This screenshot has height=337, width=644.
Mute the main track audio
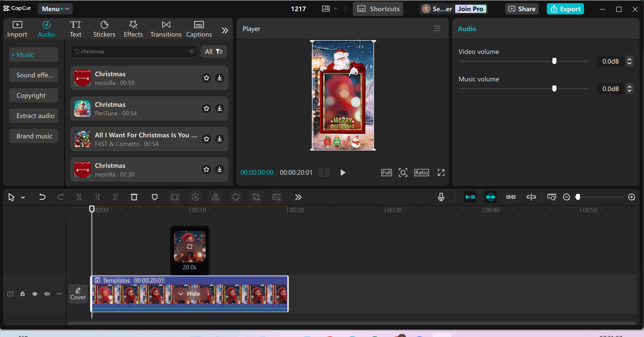(x=47, y=294)
